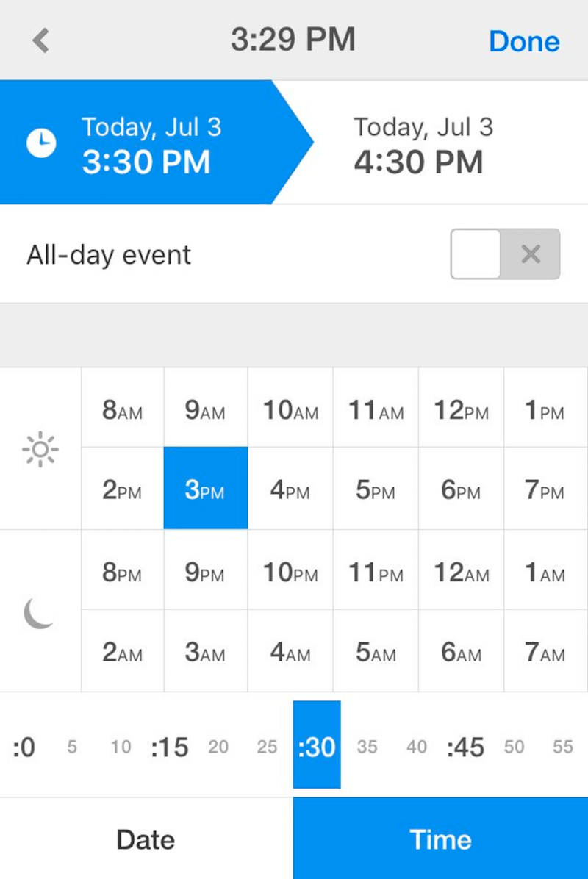Tap the back arrow icon

click(x=41, y=40)
